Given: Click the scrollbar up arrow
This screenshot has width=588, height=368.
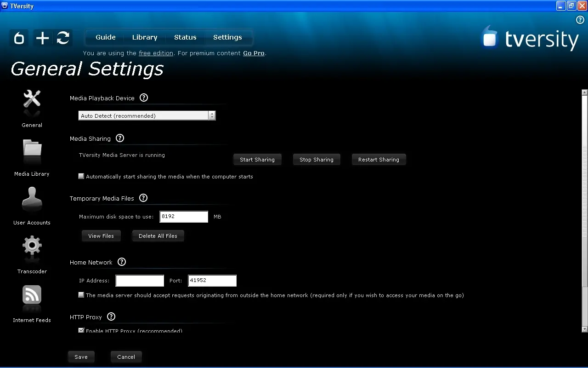Looking at the screenshot, I should coord(584,92).
